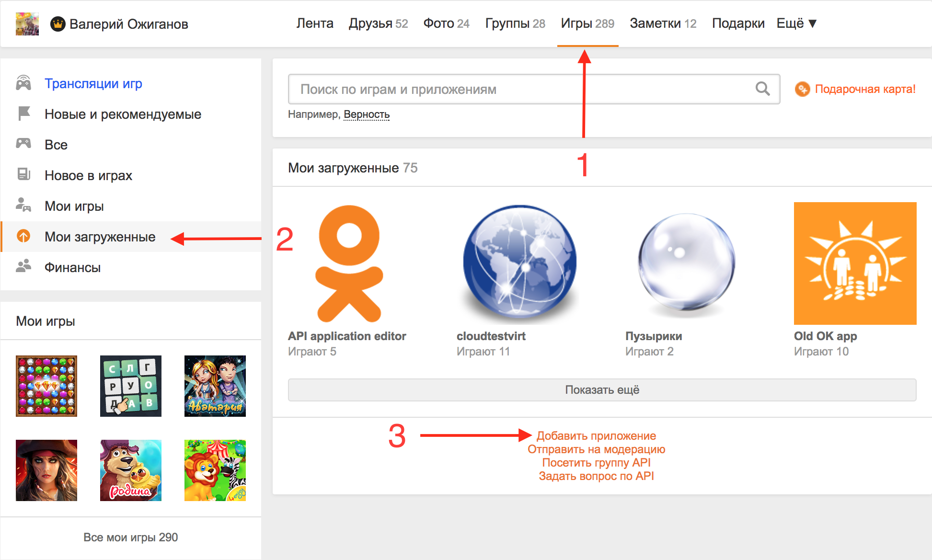
Task: Click the API application editor title
Action: tap(347, 336)
